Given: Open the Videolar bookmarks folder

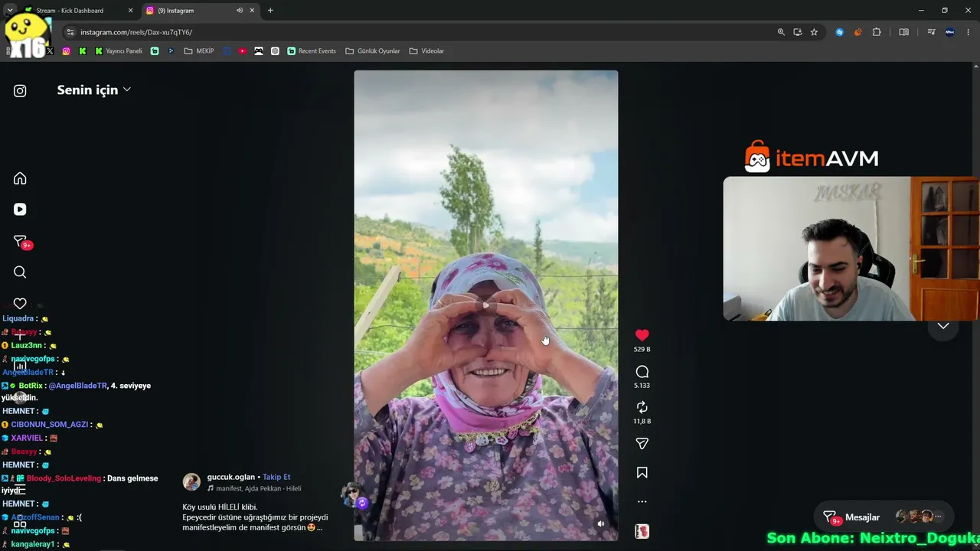Looking at the screenshot, I should 426,51.
